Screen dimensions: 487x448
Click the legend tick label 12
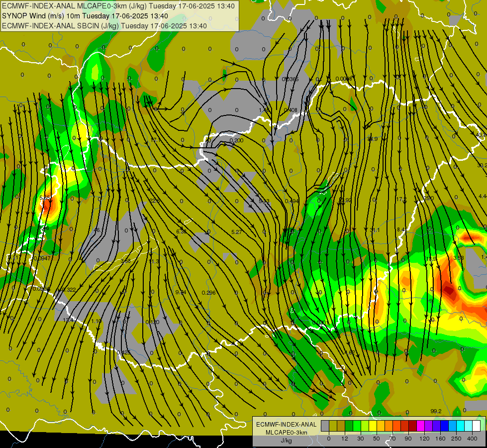tap(345, 439)
